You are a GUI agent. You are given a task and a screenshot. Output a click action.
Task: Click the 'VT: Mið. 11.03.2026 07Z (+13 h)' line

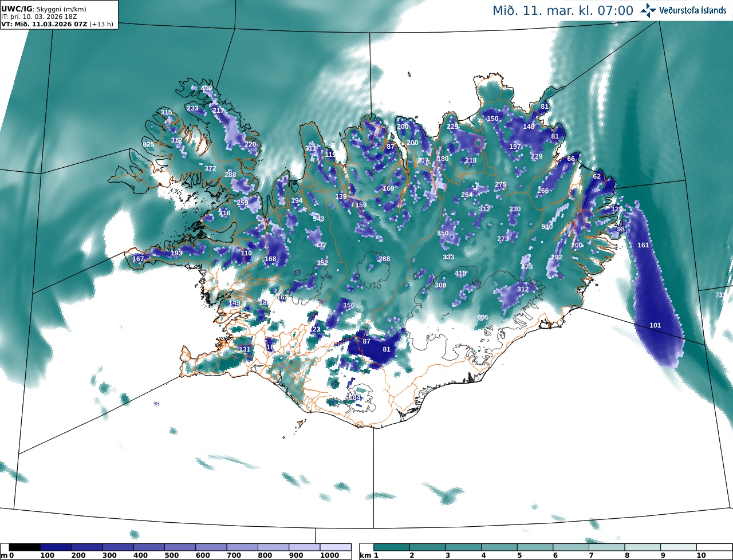point(57,25)
